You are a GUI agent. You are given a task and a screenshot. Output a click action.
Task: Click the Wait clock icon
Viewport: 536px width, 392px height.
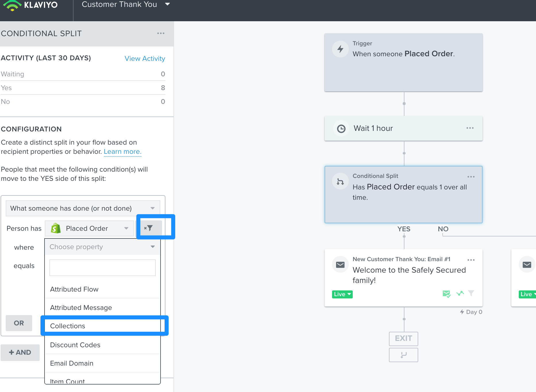pyautogui.click(x=341, y=129)
